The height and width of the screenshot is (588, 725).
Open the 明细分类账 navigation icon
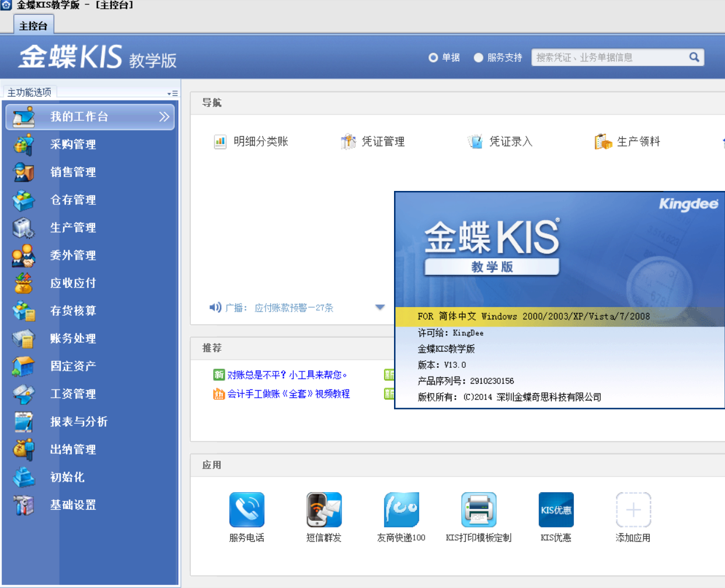pyautogui.click(x=220, y=142)
